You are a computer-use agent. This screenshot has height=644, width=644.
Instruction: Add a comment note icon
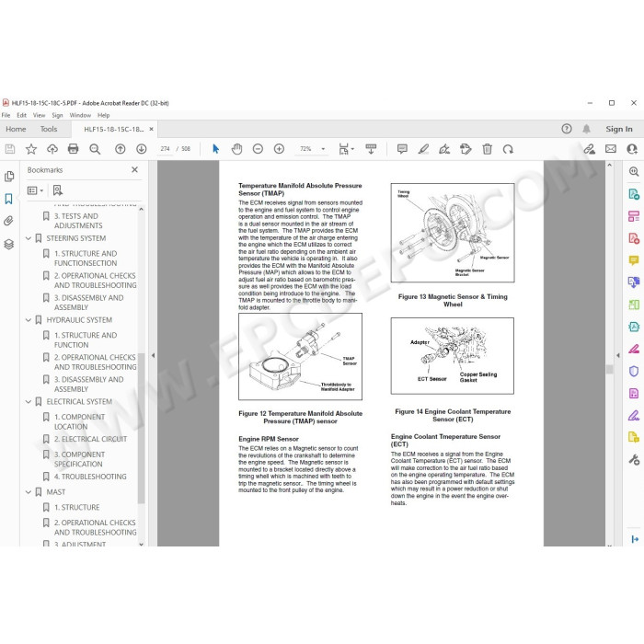pos(403,149)
